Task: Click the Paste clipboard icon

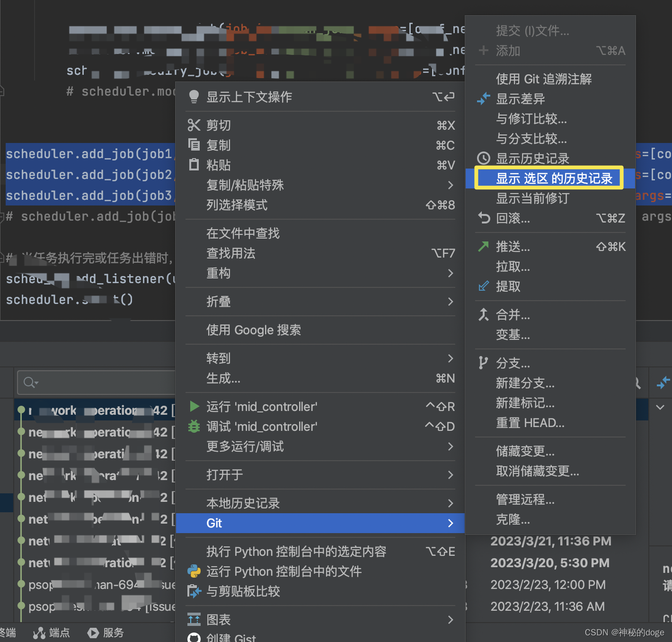Action: [x=194, y=165]
